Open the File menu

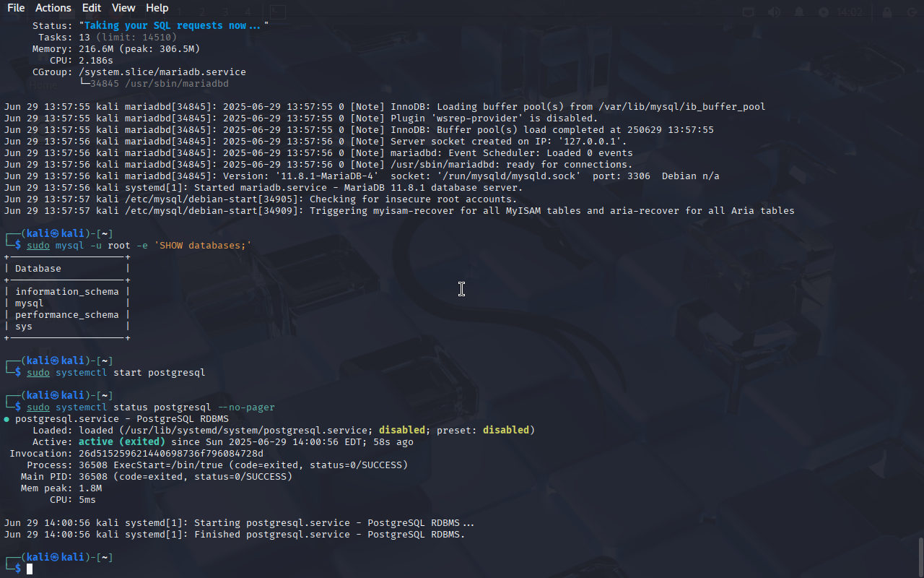[16, 8]
